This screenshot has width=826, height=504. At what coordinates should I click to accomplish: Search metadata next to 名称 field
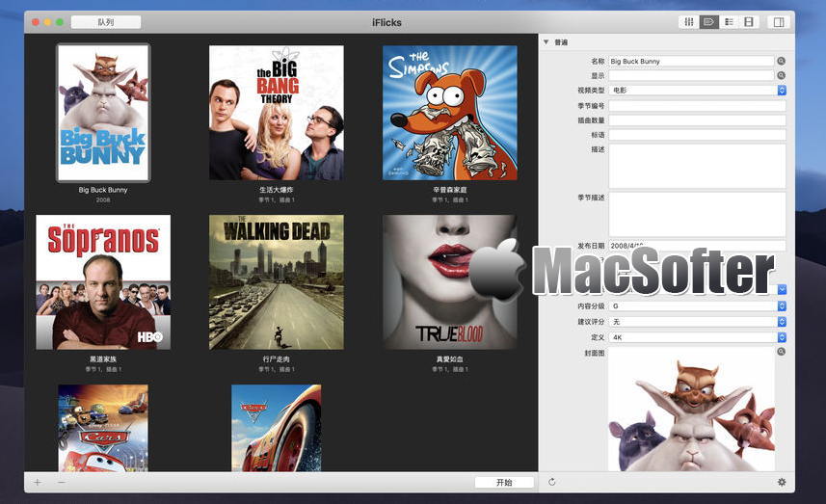tap(782, 61)
